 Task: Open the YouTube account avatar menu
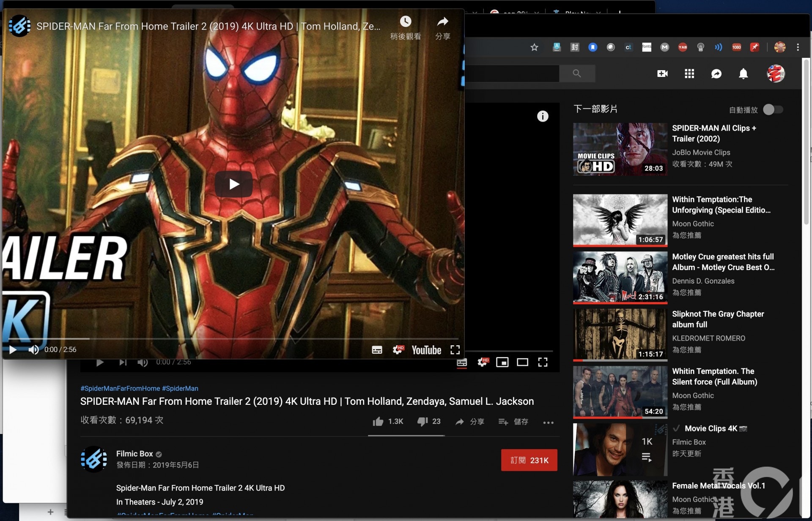[x=776, y=74]
